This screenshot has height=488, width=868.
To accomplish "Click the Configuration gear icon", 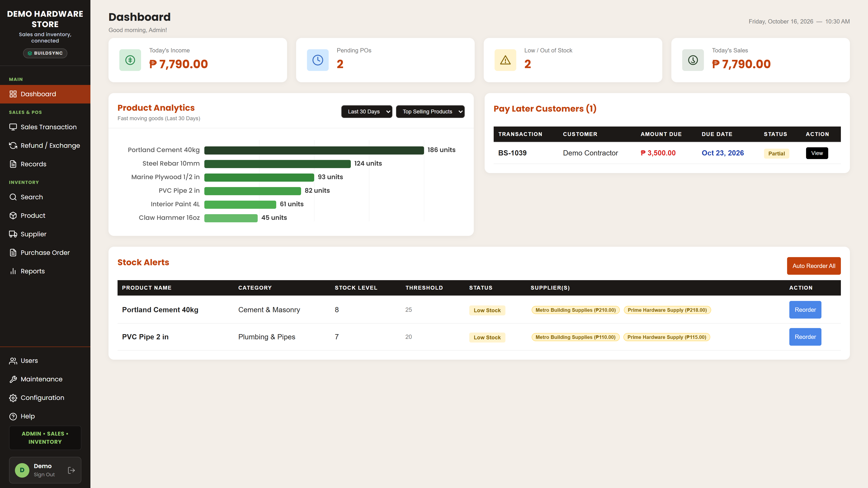I will [x=13, y=398].
